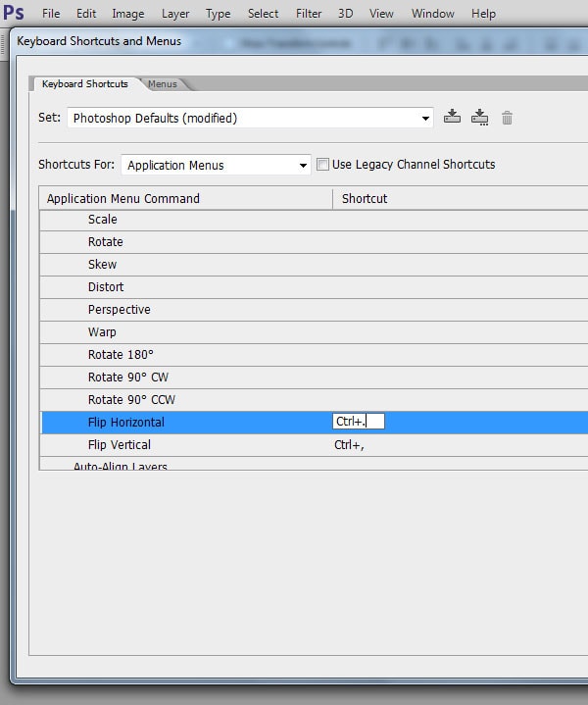Click the Flip Horizontal shortcut input field
The width and height of the screenshot is (588, 705).
[359, 422]
